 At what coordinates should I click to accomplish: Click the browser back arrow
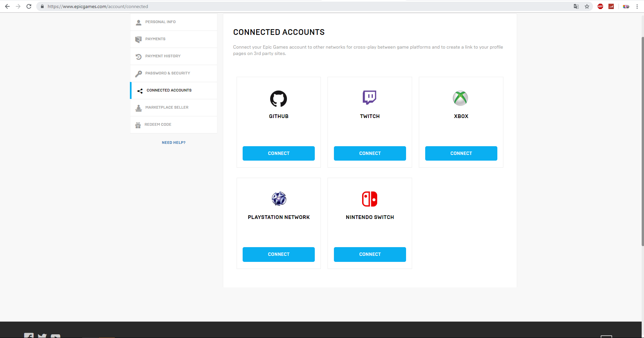coord(7,6)
